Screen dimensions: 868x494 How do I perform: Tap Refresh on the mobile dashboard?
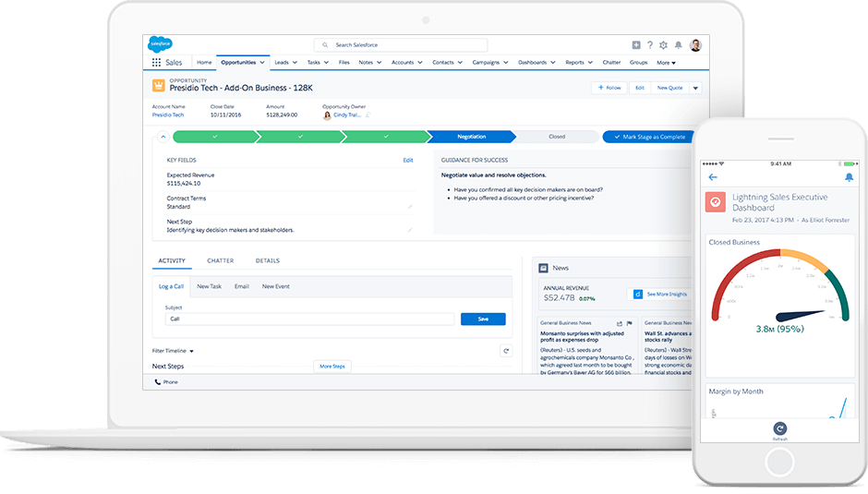pyautogui.click(x=780, y=430)
